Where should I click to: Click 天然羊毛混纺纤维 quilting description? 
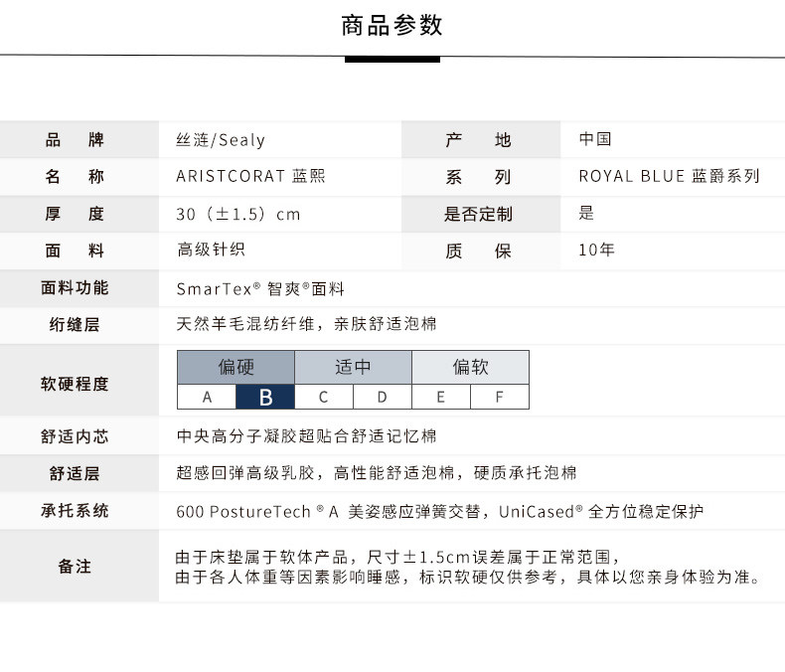306,324
